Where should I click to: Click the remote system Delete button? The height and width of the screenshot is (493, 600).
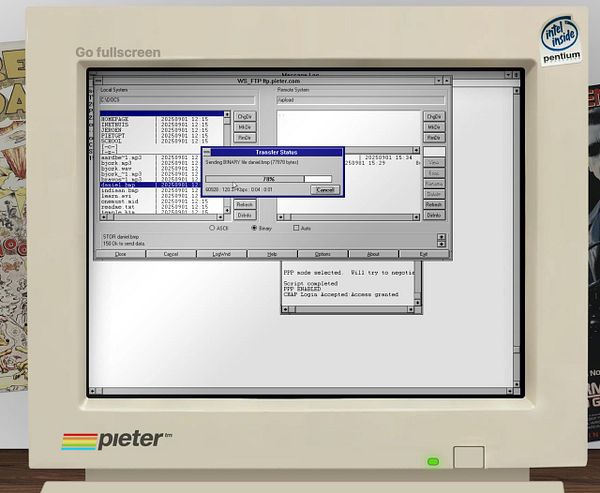[434, 194]
